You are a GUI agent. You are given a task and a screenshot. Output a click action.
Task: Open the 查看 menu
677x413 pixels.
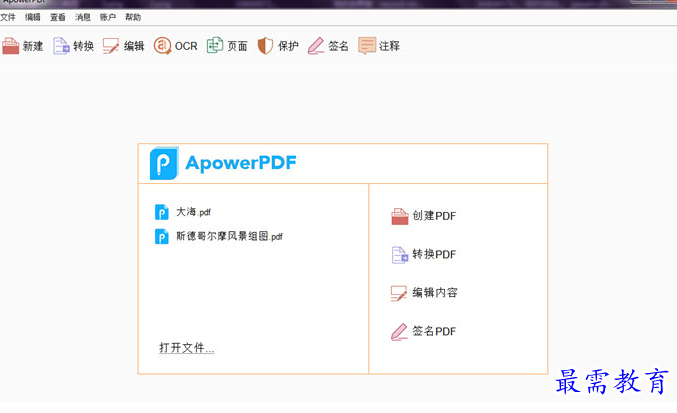(58, 17)
